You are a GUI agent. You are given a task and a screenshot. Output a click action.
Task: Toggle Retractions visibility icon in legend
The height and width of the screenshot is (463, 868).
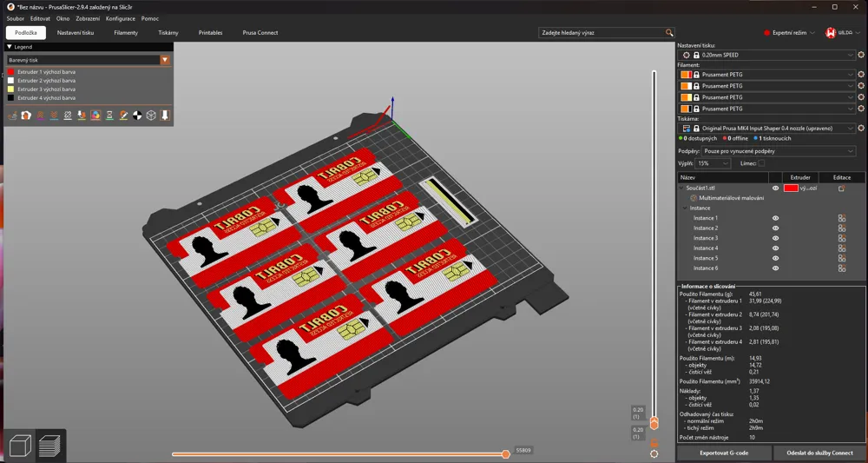pyautogui.click(x=40, y=116)
